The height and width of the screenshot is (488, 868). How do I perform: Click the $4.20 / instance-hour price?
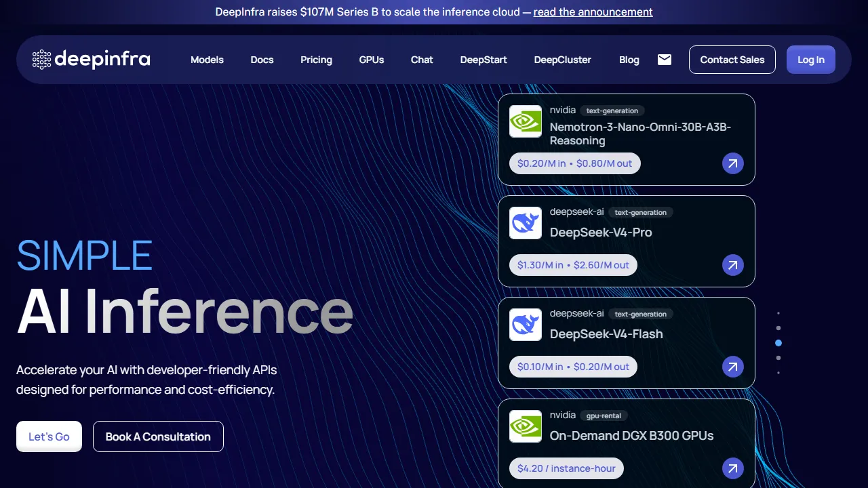pos(567,468)
